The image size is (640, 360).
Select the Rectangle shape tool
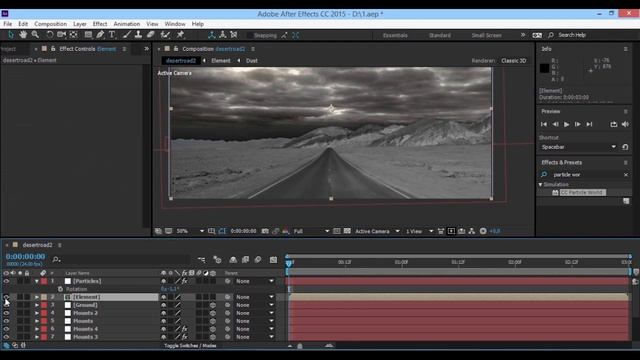click(88, 35)
